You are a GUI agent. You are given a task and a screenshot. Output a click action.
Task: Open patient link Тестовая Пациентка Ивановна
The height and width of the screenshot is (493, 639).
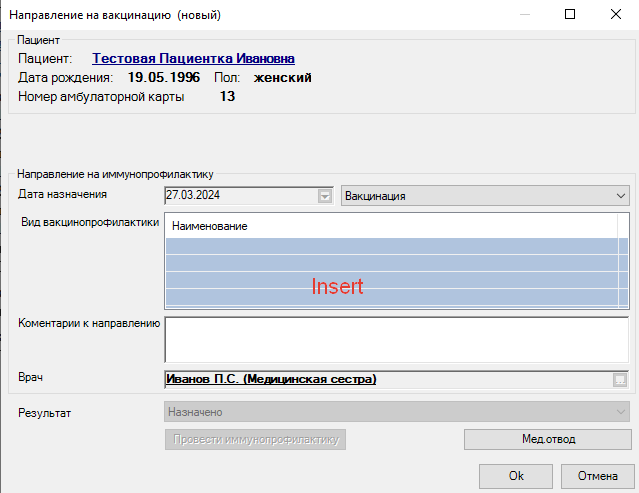[193, 59]
